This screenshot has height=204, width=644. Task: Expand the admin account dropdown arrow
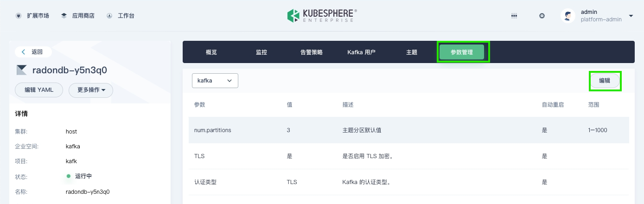[631, 16]
